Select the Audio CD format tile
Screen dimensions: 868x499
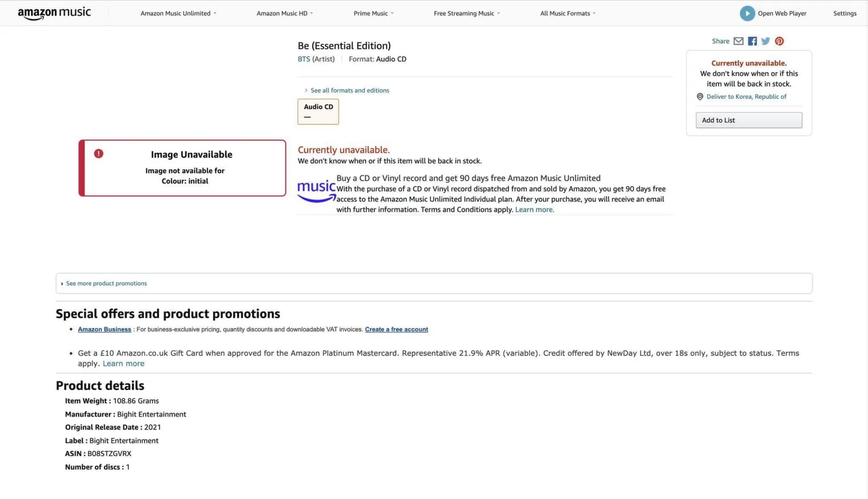[318, 111]
